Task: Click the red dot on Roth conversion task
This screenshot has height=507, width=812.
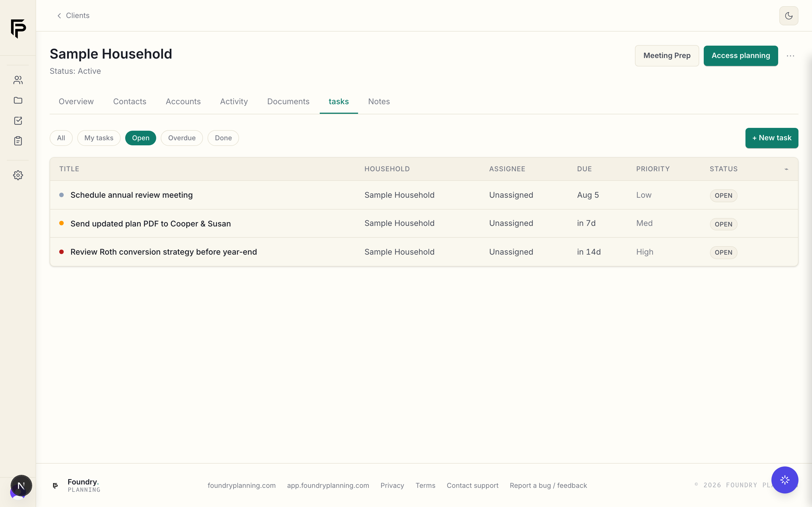Action: click(61, 252)
